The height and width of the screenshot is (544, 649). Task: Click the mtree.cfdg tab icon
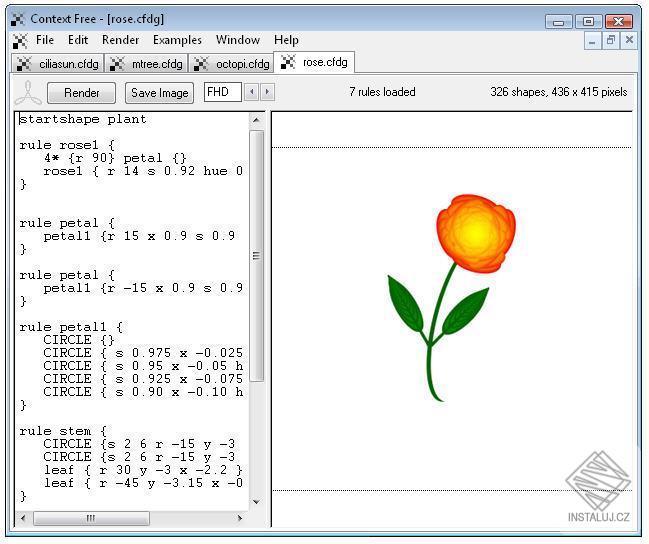(x=117, y=64)
